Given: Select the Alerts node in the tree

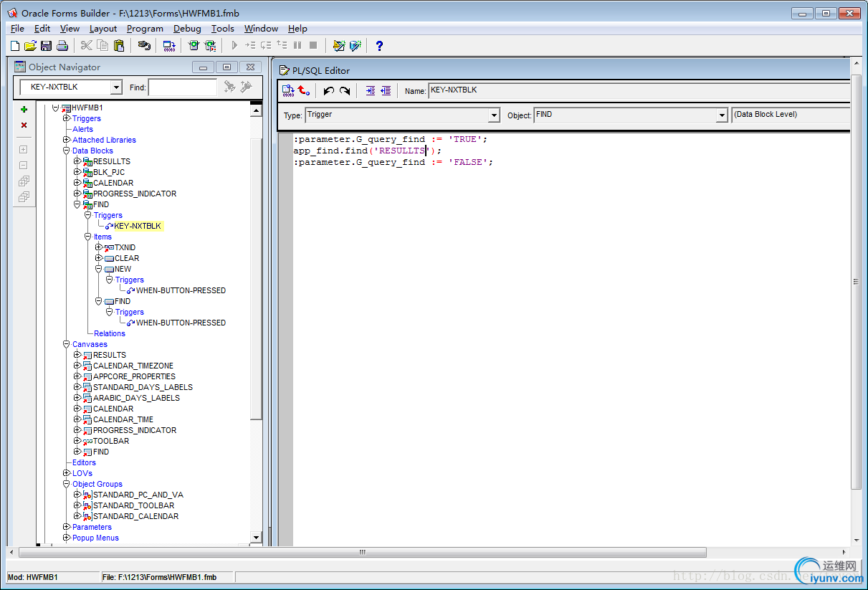Looking at the screenshot, I should click(82, 129).
